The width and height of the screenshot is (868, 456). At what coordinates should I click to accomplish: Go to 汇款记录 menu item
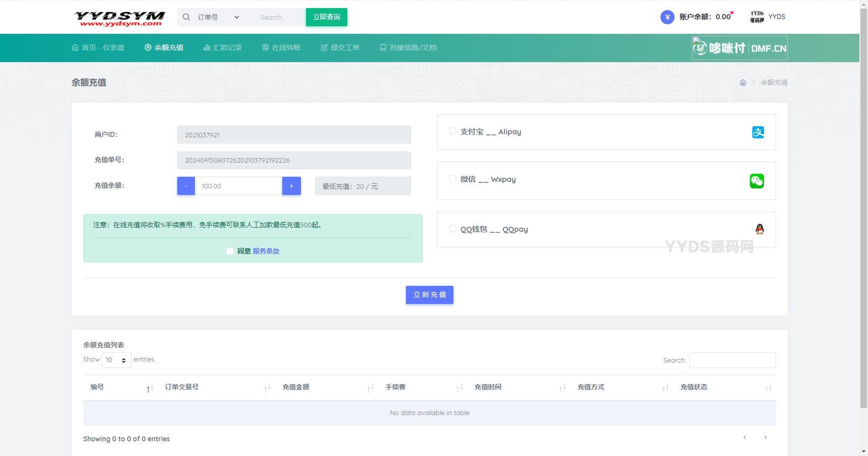pyautogui.click(x=223, y=47)
